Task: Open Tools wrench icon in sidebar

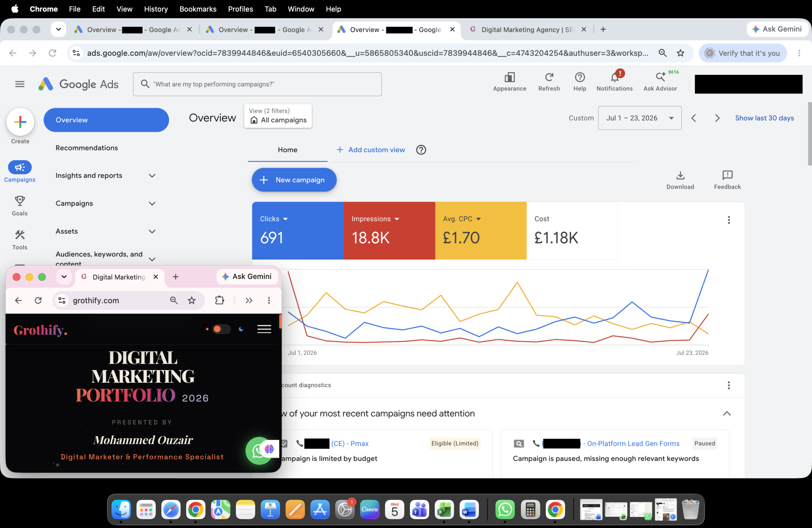Action: coord(20,235)
